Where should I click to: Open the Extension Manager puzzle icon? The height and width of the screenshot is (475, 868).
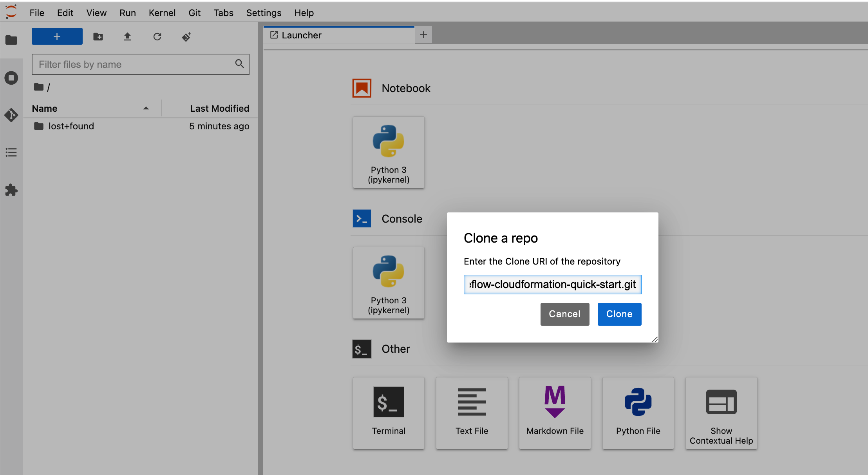pos(11,190)
